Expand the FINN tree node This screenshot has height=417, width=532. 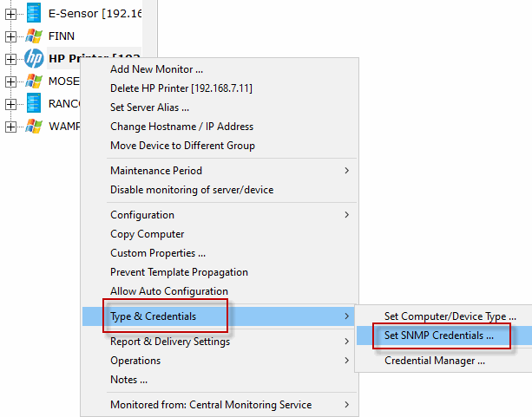click(10, 36)
